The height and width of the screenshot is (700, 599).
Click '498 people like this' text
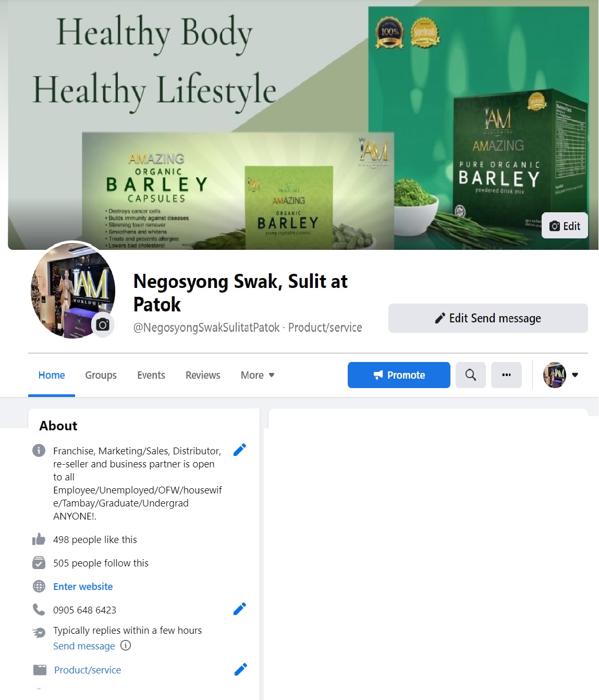click(x=95, y=539)
